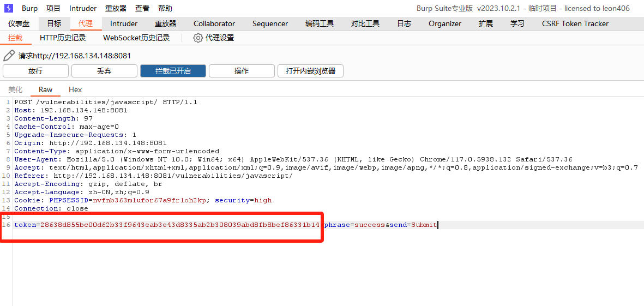This screenshot has width=644, height=306.
Task: Click the Cache-Control: max-age=0 line
Action: coord(67,127)
